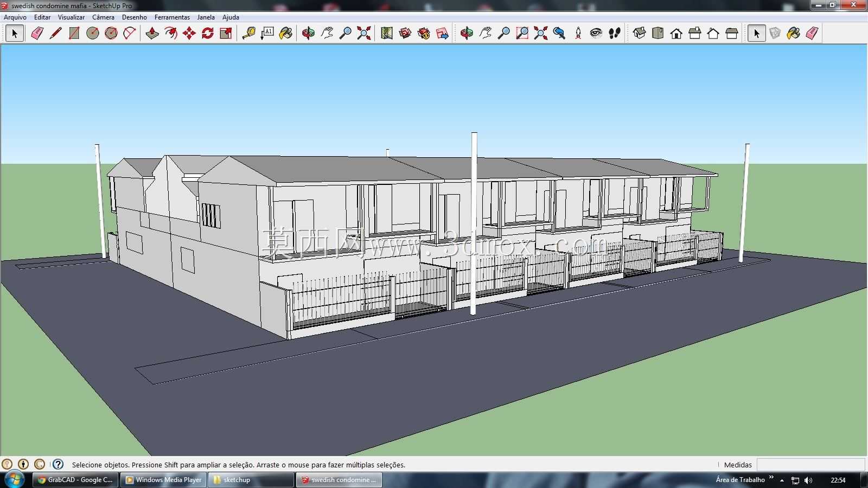Open the Câmera menu
The image size is (868, 488).
(x=103, y=17)
